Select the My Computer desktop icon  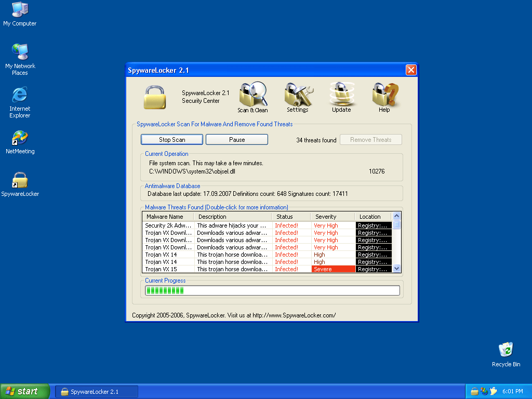point(20,10)
